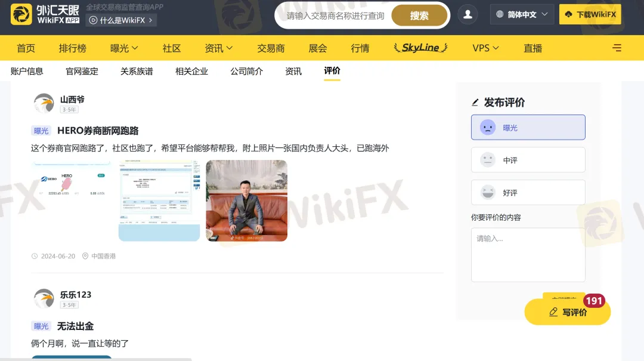
Task: Open 直播 navigation item
Action: click(x=532, y=48)
